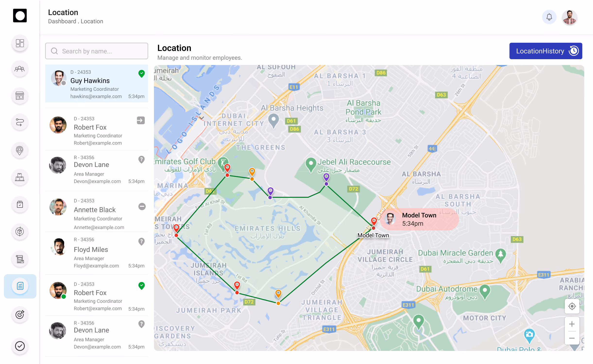The image size is (593, 364).
Task: Open the dashboard grid icon in sidebar
Action: click(20, 43)
